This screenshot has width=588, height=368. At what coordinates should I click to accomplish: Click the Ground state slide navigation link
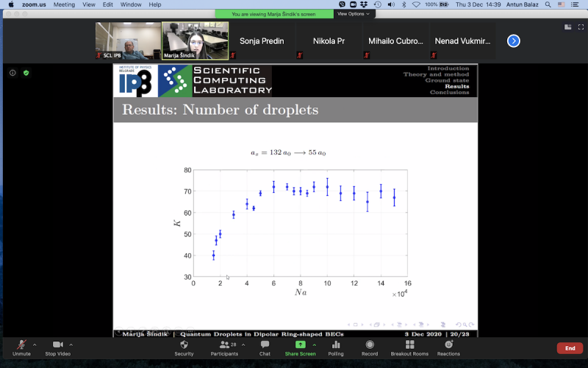447,80
